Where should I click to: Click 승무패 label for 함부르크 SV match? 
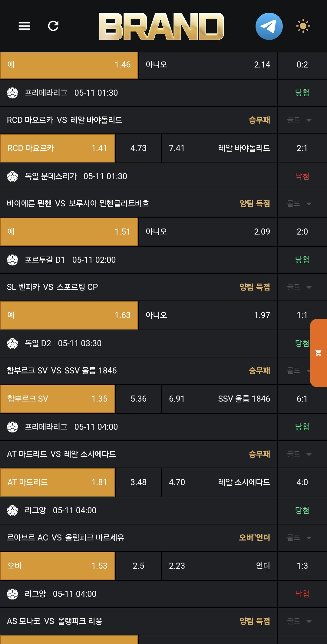coord(259,371)
